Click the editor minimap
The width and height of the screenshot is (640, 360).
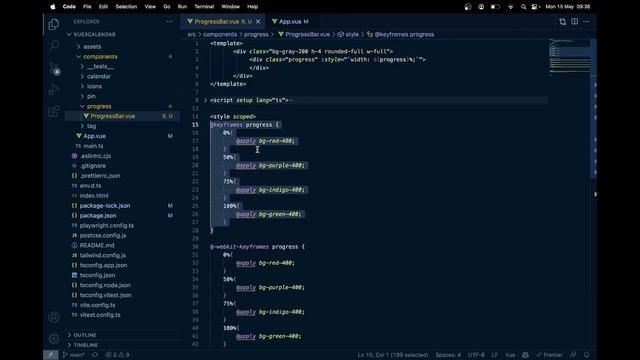click(x=569, y=57)
